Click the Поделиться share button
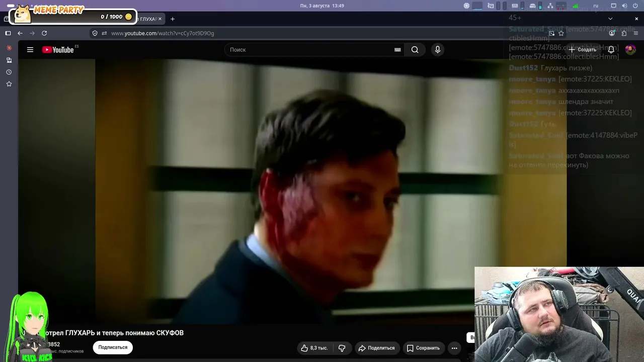 (x=377, y=348)
